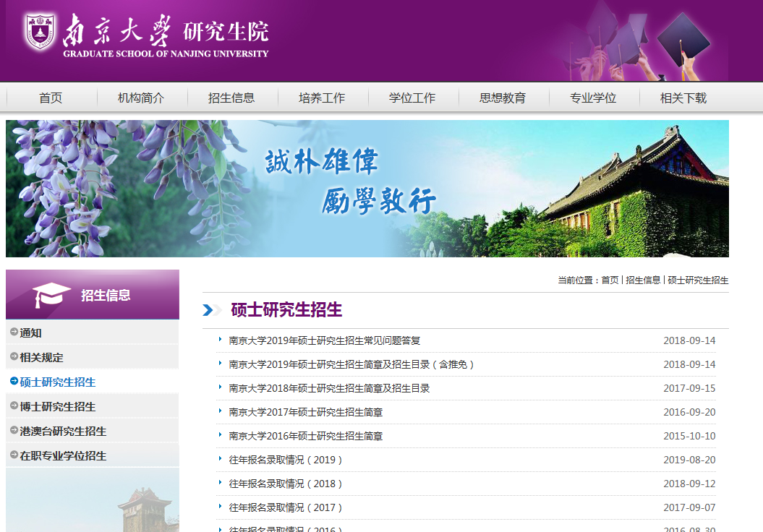Click the arrow icon beside 博士研究生招生
763x532 pixels.
(14, 406)
